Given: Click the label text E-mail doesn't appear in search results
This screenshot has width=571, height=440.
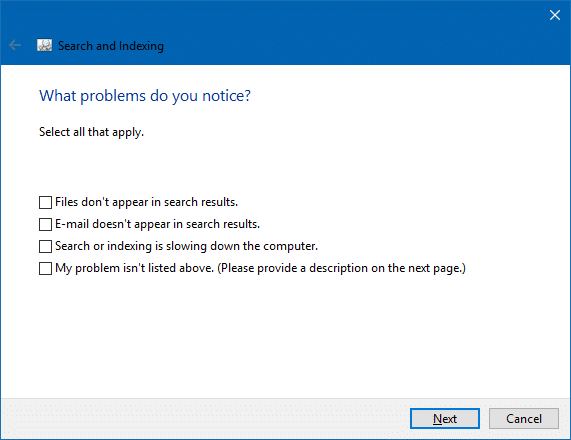Looking at the screenshot, I should 157,224.
